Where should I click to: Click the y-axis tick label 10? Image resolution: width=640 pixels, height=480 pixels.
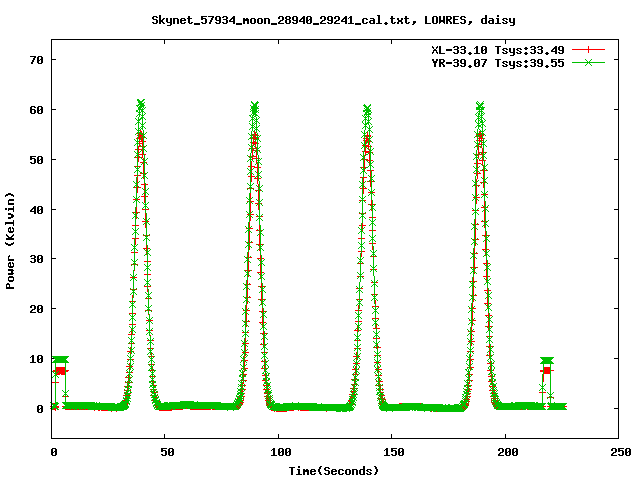coord(36,359)
